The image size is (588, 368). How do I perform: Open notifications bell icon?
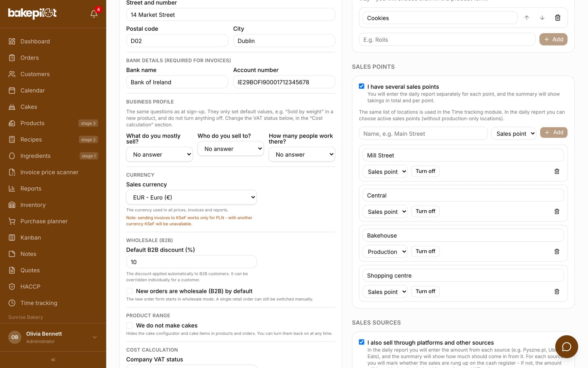[x=94, y=13]
